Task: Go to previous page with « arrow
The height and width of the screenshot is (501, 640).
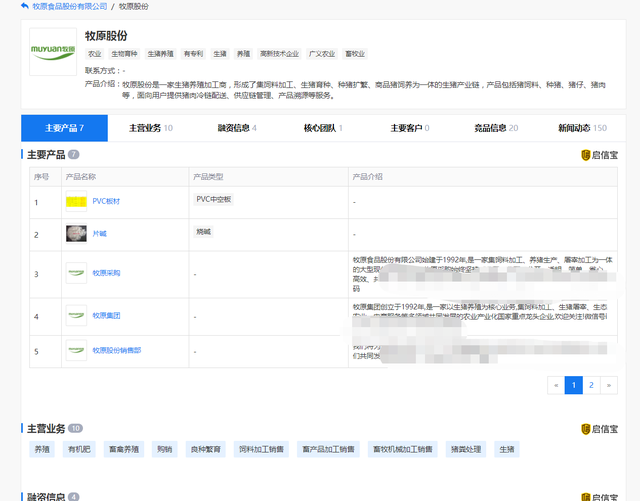Action: click(x=556, y=385)
